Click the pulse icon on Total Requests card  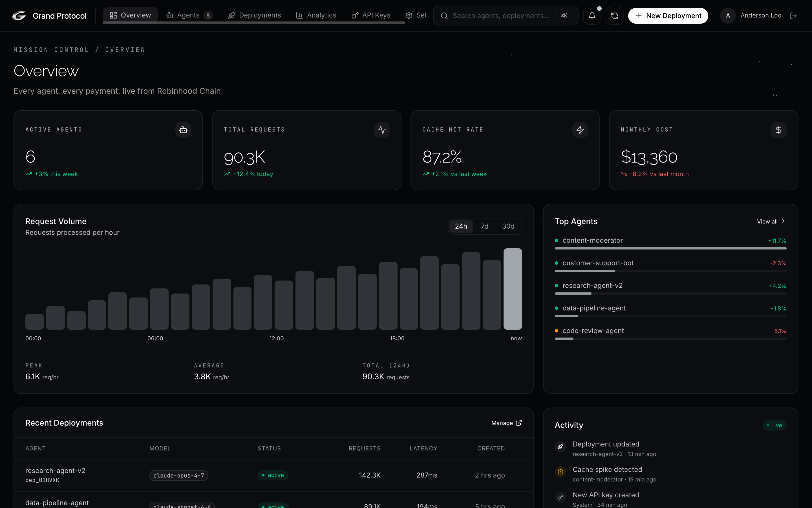[x=381, y=130]
